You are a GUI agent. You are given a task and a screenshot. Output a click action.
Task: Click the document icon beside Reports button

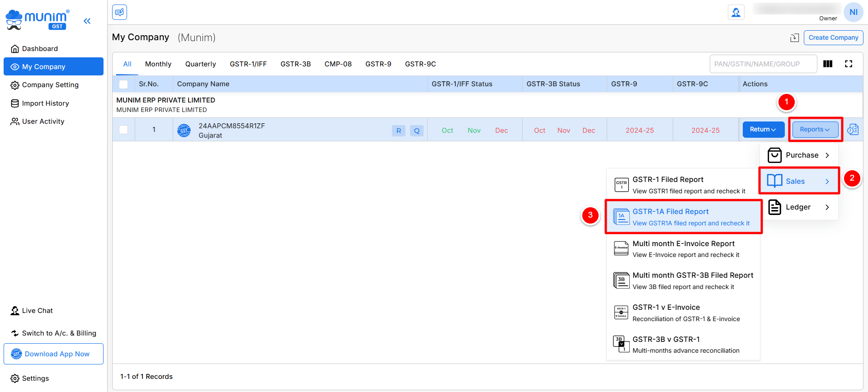point(853,130)
